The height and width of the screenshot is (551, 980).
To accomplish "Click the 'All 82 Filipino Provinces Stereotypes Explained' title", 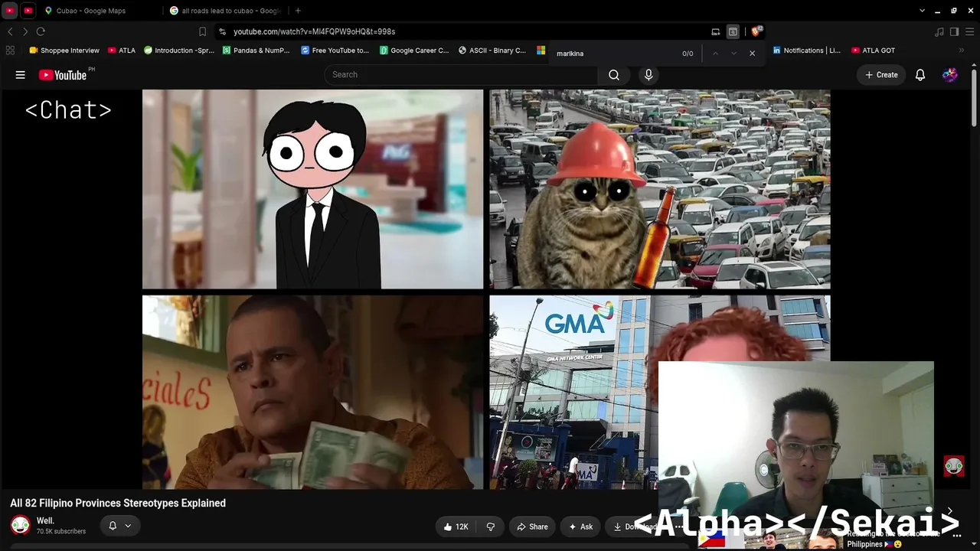I will tap(118, 503).
